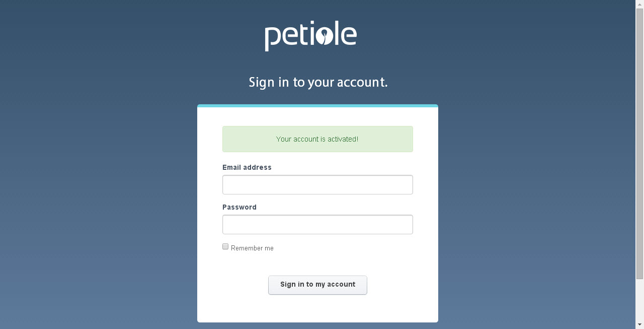Click the Password label
The image size is (644, 329).
coord(239,207)
